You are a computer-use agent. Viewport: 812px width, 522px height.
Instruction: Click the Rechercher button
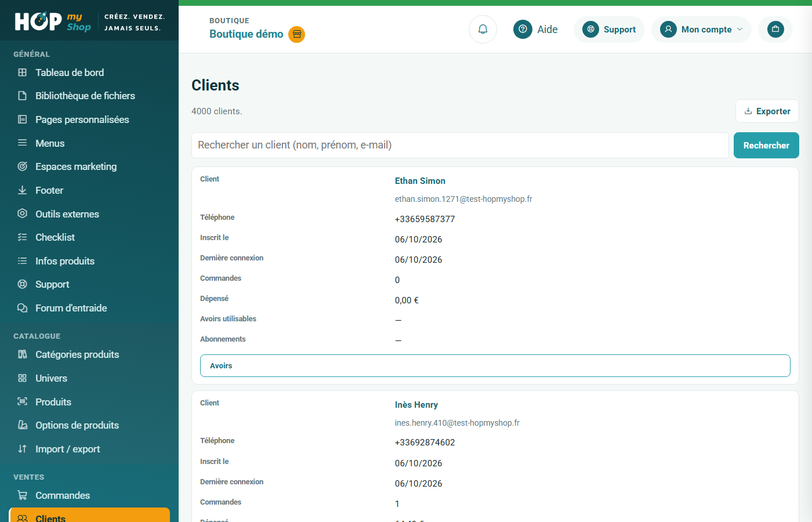766,146
